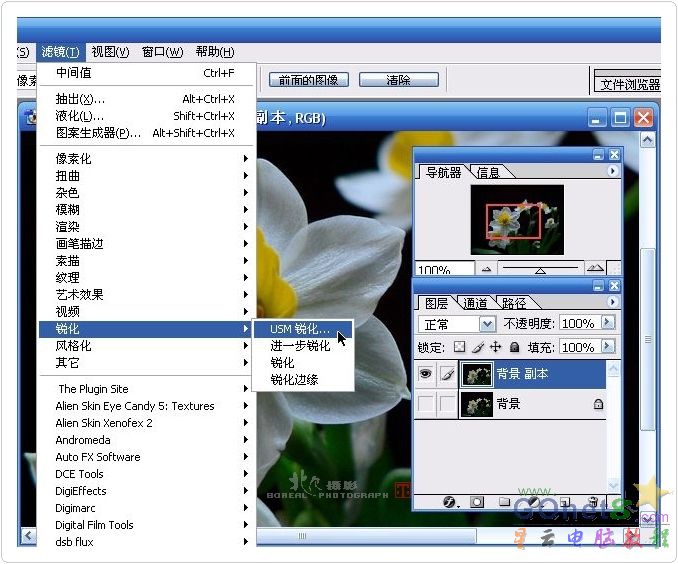
Task: Click the lock position move icon
Action: (x=495, y=347)
